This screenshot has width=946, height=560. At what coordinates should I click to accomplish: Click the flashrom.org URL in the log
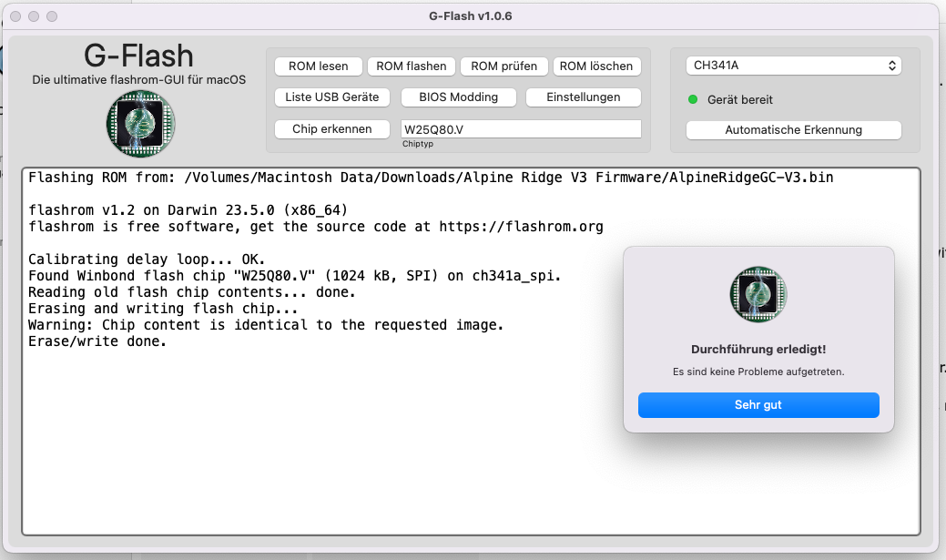tap(522, 227)
